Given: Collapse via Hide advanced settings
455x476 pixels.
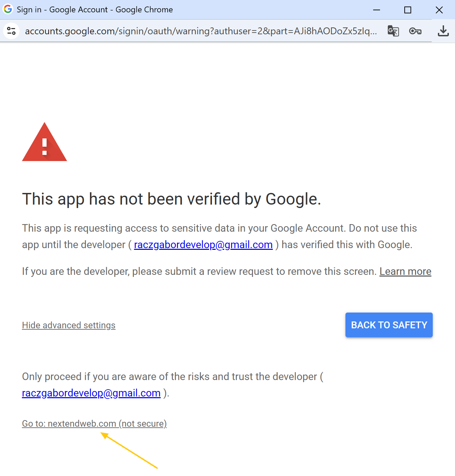Looking at the screenshot, I should [69, 325].
